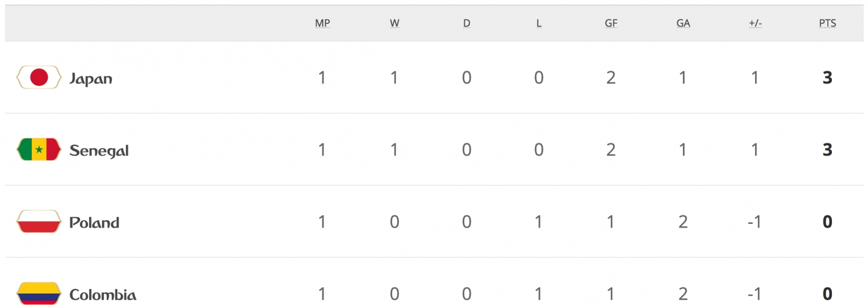868x305 pixels.
Task: Open the Japan team link
Action: click(x=90, y=79)
